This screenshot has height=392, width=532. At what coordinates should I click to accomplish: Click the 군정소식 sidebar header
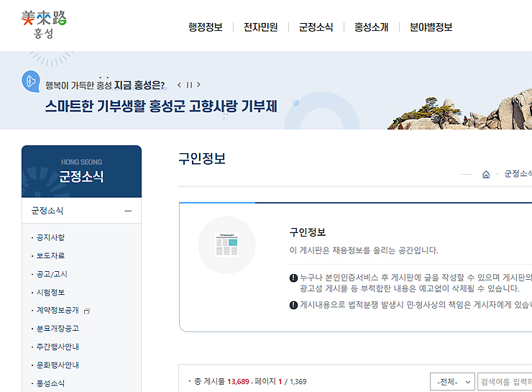(81, 171)
